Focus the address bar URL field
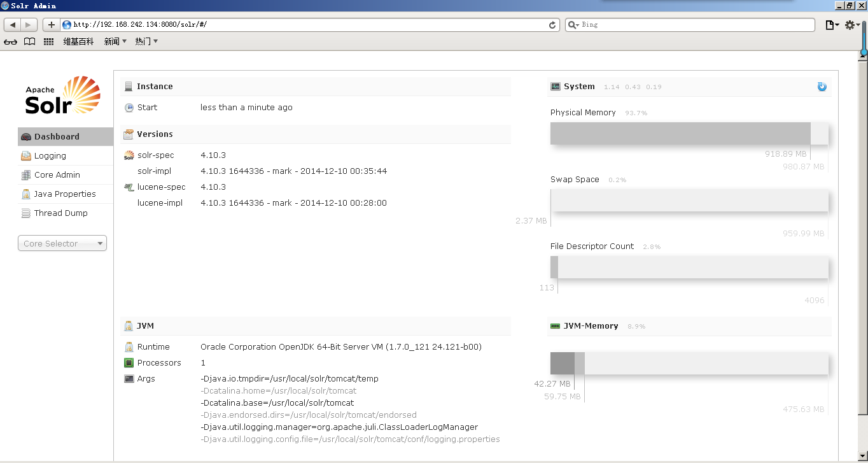The height and width of the screenshot is (463, 868). pyautogui.click(x=310, y=25)
